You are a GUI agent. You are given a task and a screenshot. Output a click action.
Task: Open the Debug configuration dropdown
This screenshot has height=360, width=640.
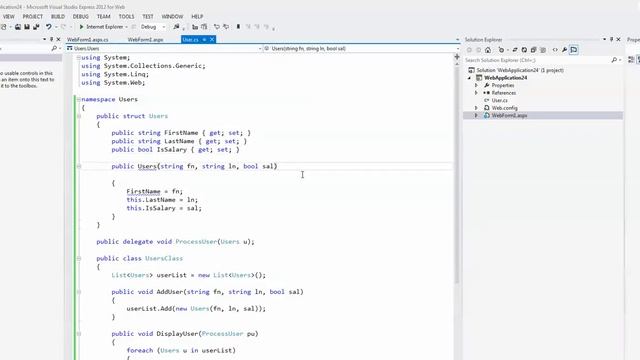point(164,27)
